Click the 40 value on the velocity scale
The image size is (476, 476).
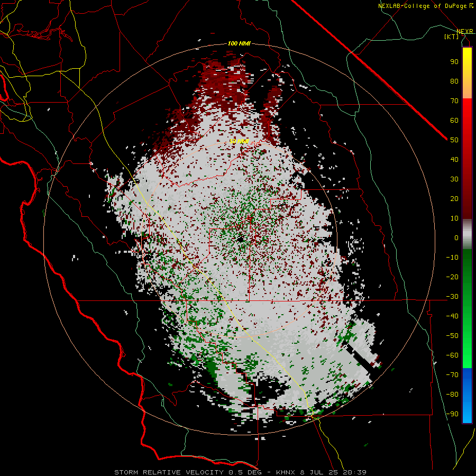tap(454, 160)
